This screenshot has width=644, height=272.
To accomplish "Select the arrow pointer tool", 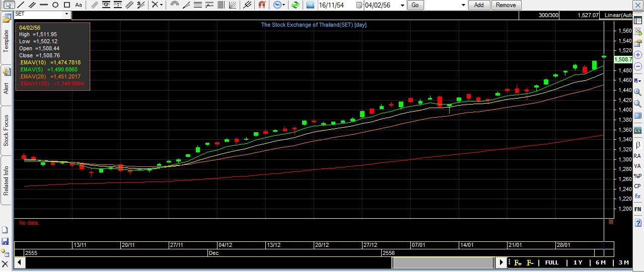I will 8,5.
